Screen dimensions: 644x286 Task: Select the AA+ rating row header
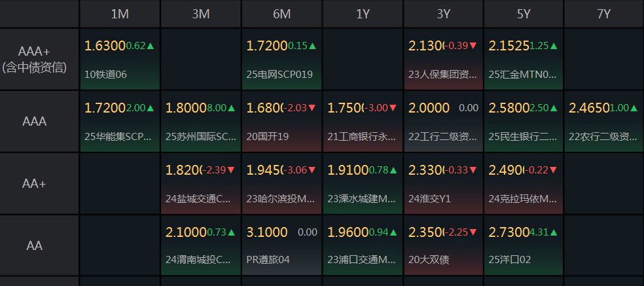pos(35,184)
